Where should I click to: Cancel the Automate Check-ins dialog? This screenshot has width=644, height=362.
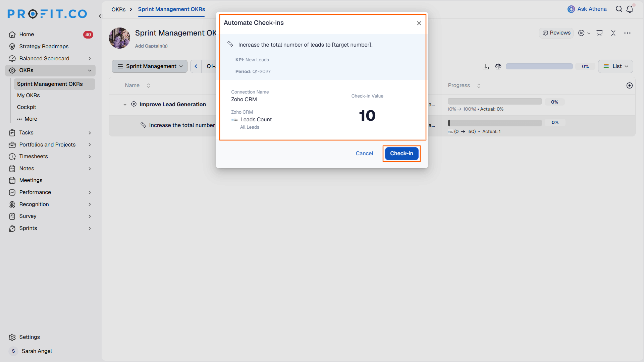coord(364,154)
